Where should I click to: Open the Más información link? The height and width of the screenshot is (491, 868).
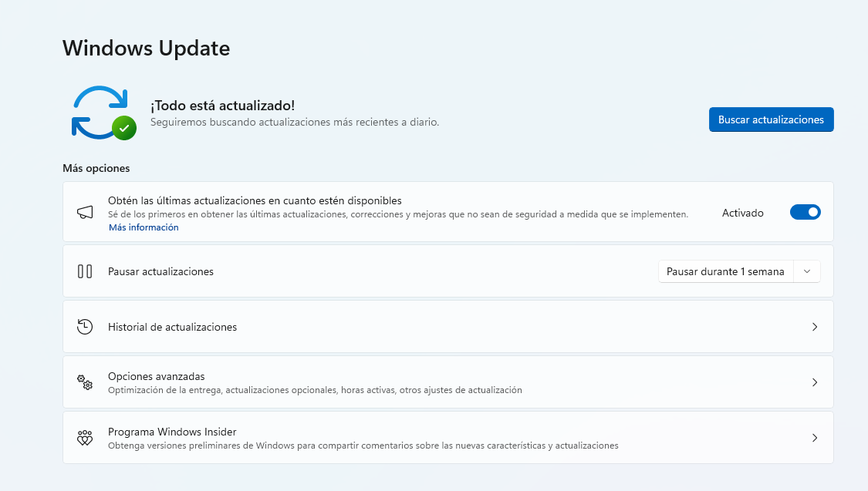click(144, 227)
